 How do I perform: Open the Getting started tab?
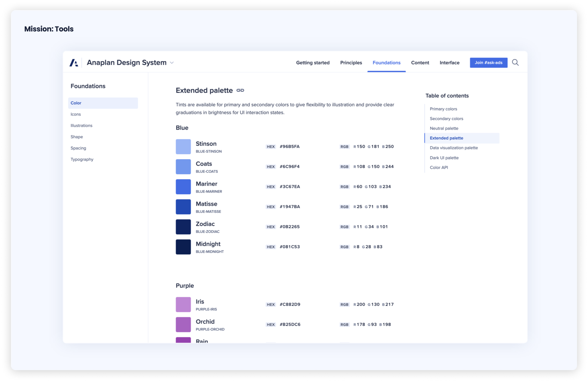coord(313,63)
